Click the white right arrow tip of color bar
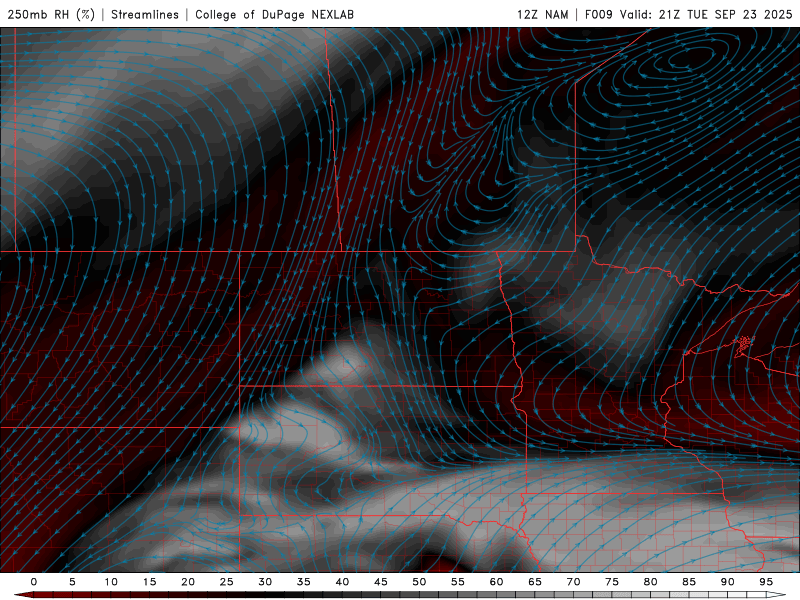 (777, 595)
